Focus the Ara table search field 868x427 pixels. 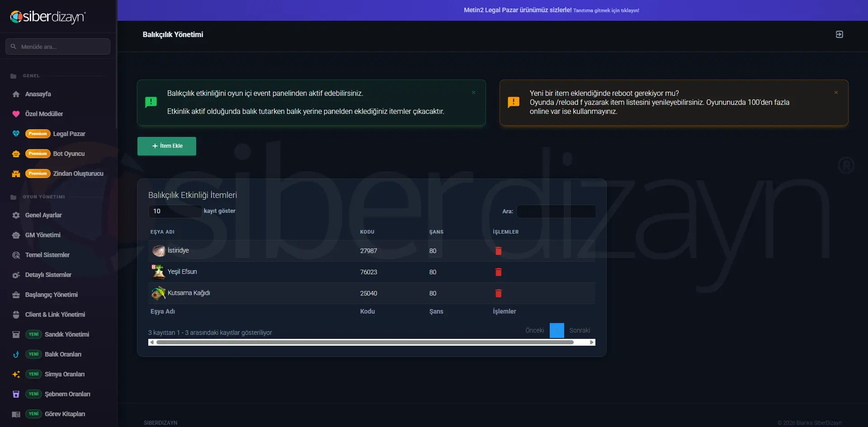pyautogui.click(x=556, y=211)
